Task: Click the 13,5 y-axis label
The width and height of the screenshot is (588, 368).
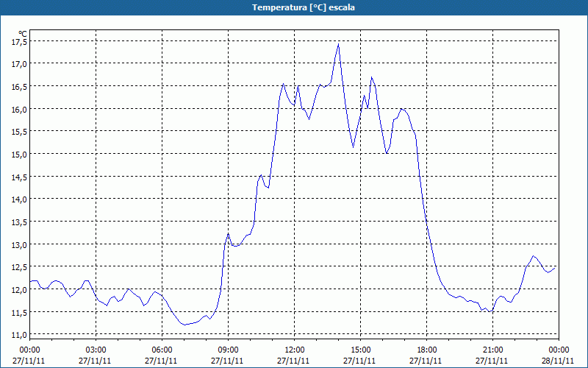Action: coord(20,222)
